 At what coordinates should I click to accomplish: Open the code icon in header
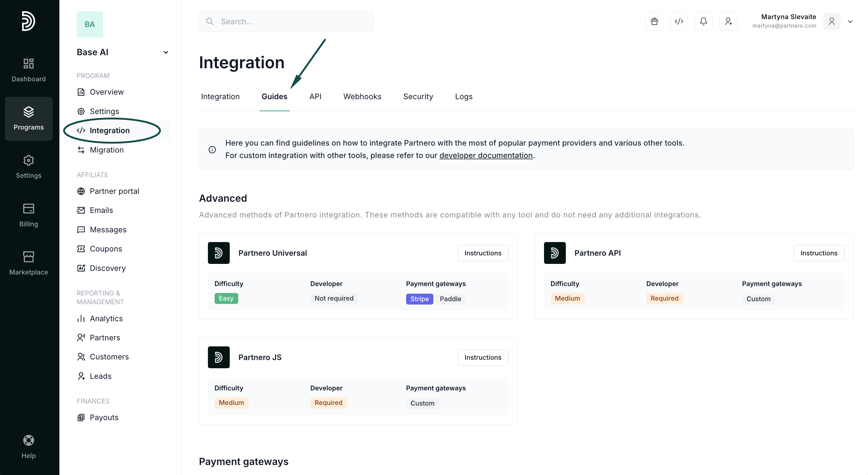click(x=679, y=22)
